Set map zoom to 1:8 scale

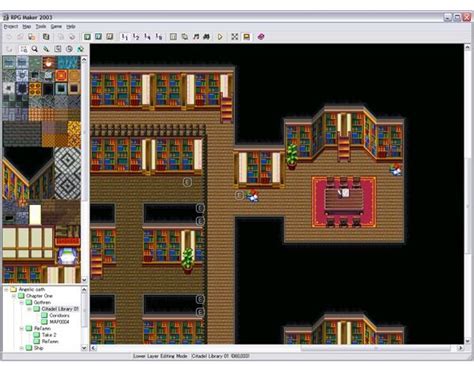[159, 37]
